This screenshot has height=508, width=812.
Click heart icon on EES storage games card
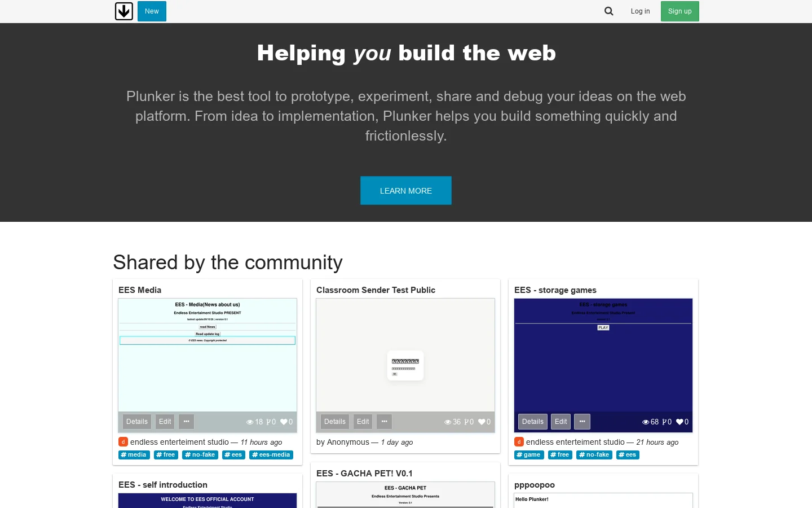679,422
